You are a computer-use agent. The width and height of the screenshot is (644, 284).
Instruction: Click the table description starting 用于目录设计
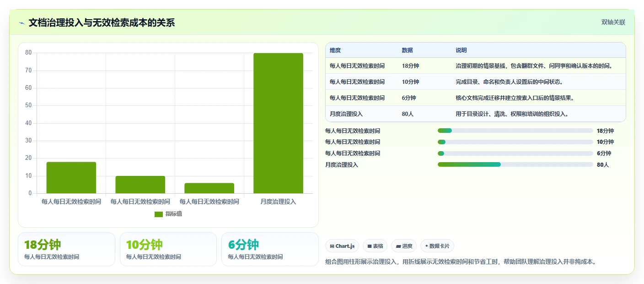click(512, 114)
